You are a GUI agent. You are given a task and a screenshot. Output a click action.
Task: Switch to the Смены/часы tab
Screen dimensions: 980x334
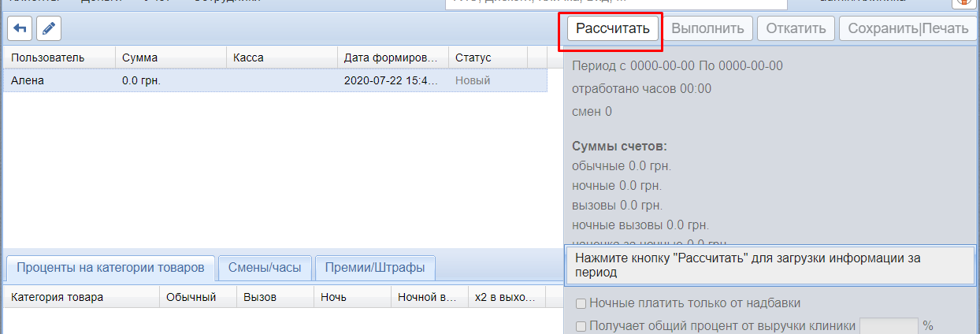click(265, 268)
